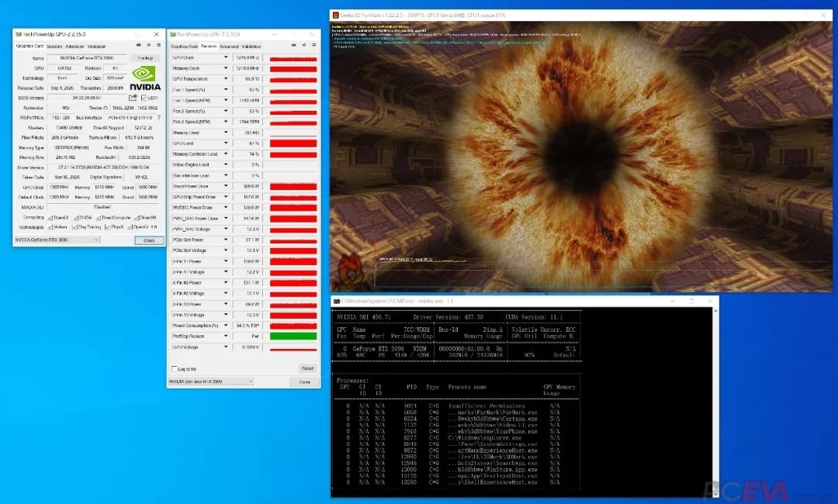Screen dimensions: 838x504
Task: Click the Release Date value Sep 1, 2020
Action: click(62, 88)
